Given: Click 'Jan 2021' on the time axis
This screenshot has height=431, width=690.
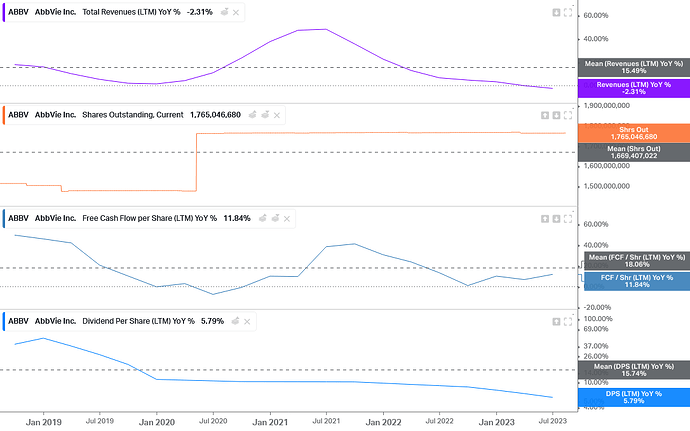Looking at the screenshot, I should click(x=270, y=422).
